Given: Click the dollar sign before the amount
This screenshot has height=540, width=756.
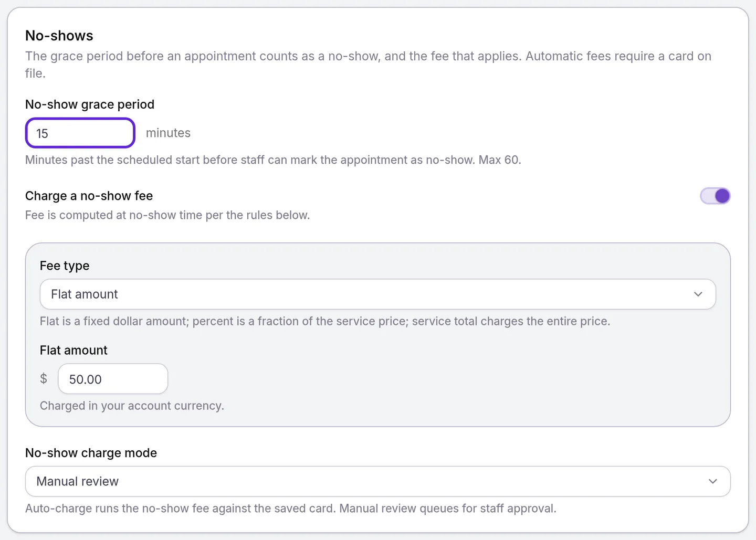Looking at the screenshot, I should point(44,379).
